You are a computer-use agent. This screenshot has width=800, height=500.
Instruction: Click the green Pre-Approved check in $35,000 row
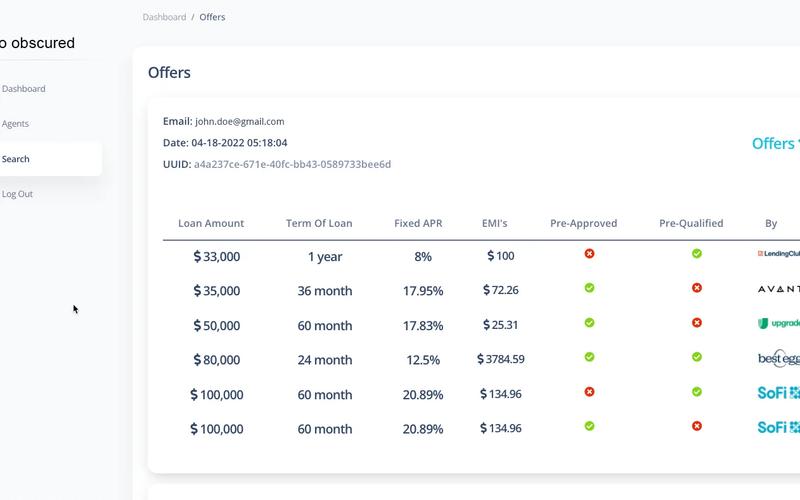click(589, 288)
